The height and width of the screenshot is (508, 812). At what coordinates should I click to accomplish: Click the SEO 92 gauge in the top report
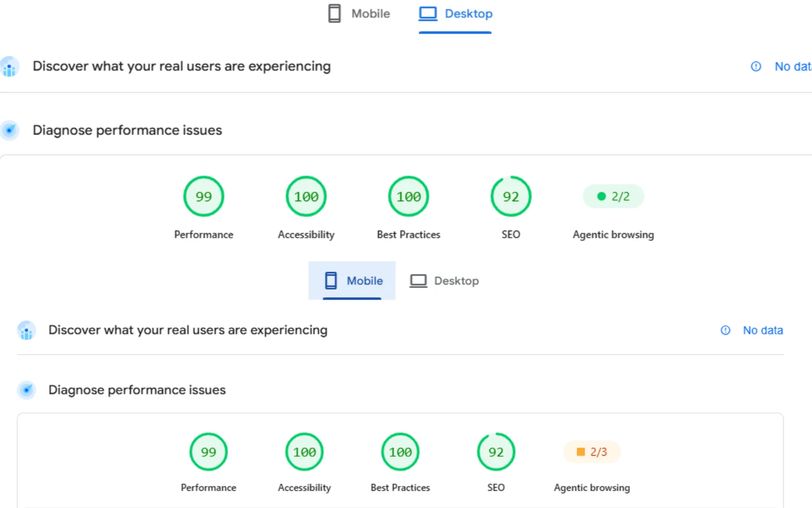(511, 196)
